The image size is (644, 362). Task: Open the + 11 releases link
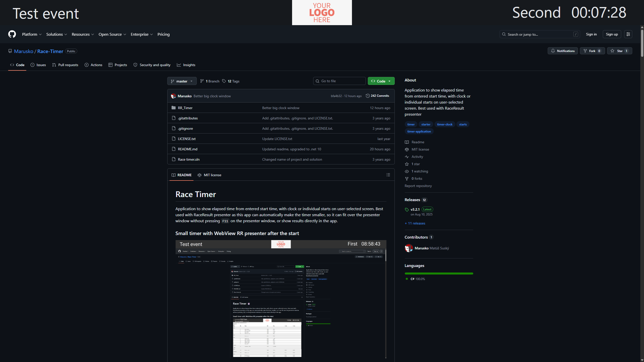pos(415,223)
